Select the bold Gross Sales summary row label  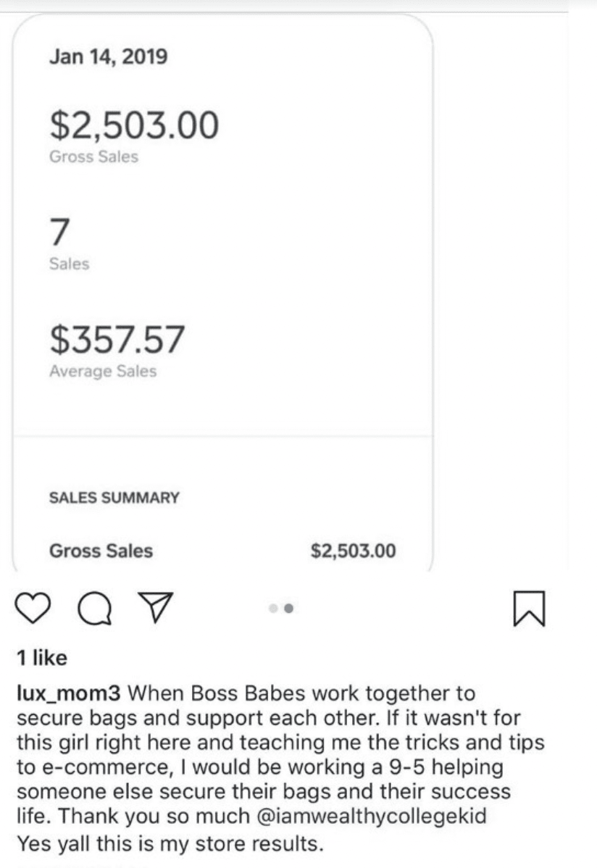[x=101, y=551]
